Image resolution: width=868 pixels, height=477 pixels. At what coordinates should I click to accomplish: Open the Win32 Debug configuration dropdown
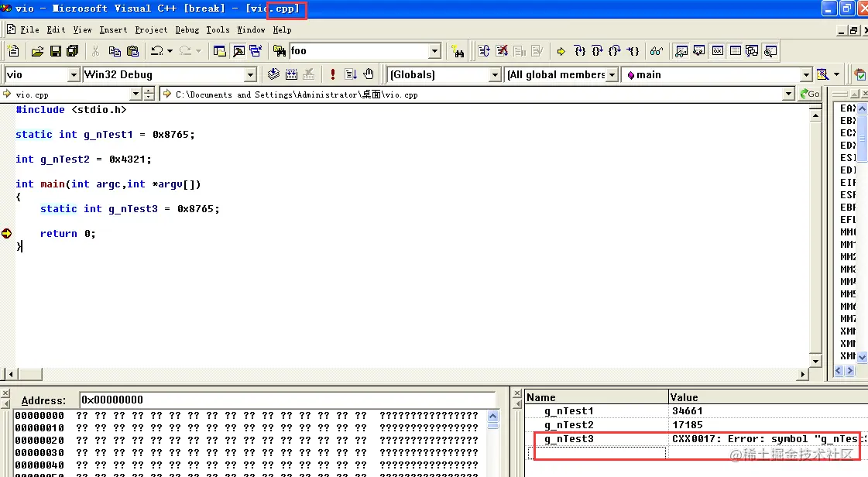(x=250, y=74)
